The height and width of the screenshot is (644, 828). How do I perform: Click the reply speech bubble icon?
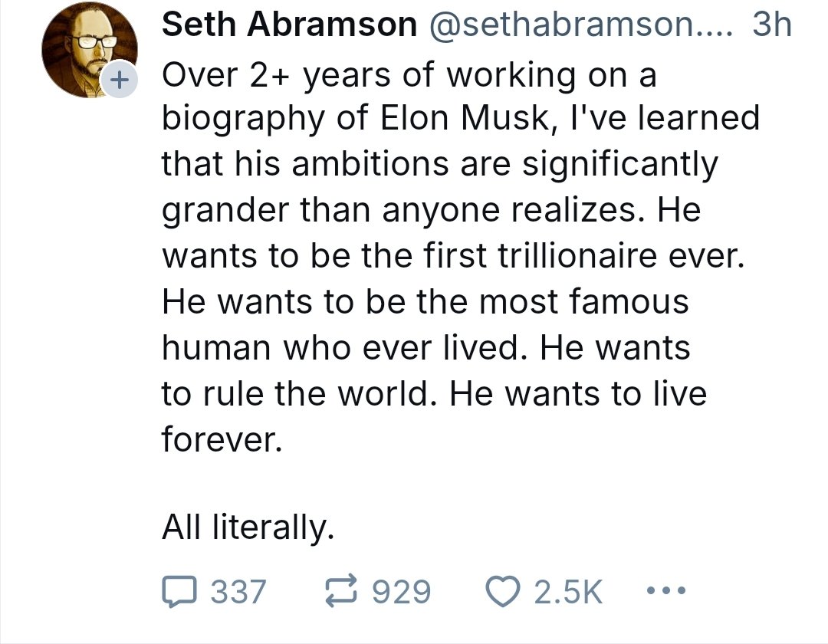pyautogui.click(x=180, y=591)
